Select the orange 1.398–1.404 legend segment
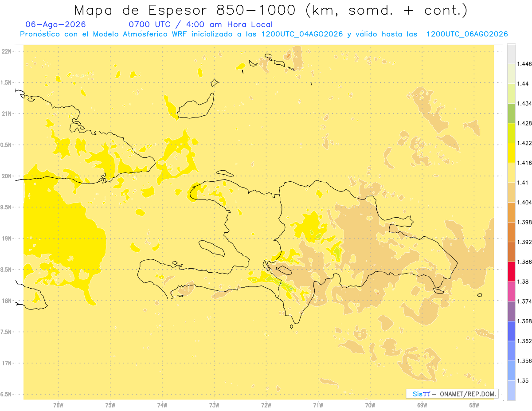532x411 pixels. coord(511,212)
